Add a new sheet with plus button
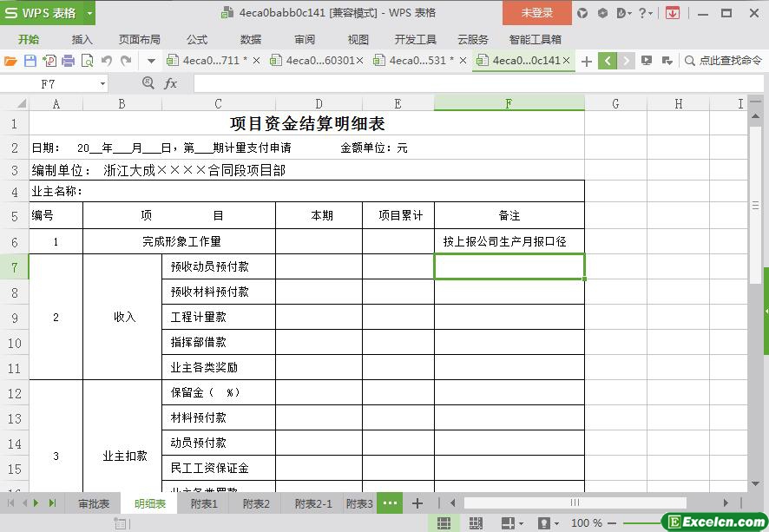769x532 pixels. [417, 503]
